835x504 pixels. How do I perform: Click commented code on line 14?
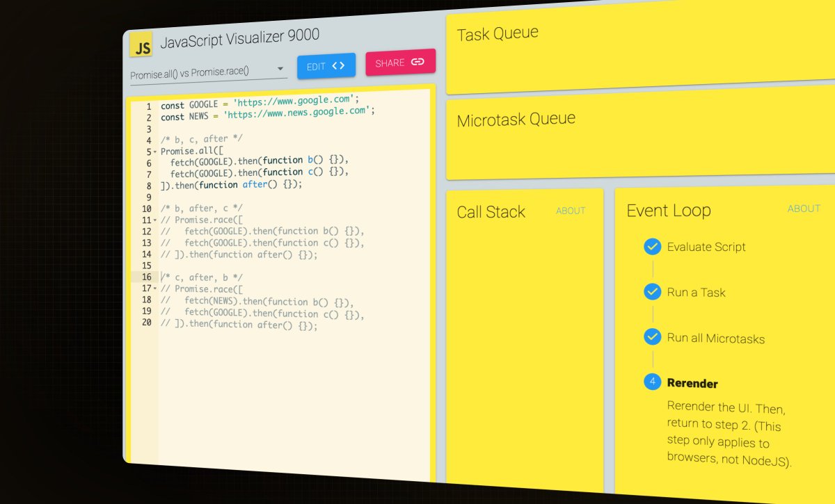(x=239, y=254)
